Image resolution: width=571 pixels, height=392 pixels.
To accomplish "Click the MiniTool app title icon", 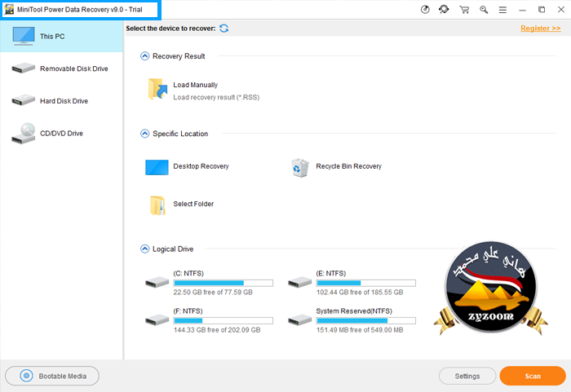I will coord(9,10).
